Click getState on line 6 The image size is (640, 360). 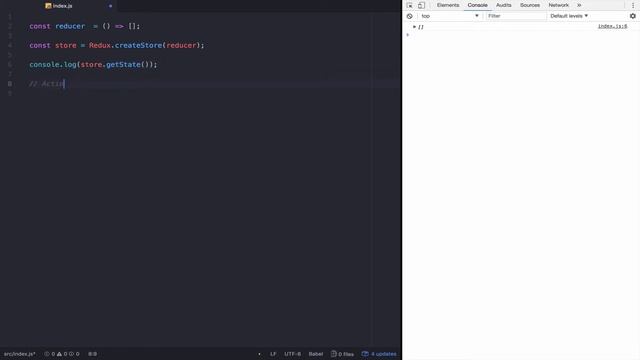click(x=123, y=64)
